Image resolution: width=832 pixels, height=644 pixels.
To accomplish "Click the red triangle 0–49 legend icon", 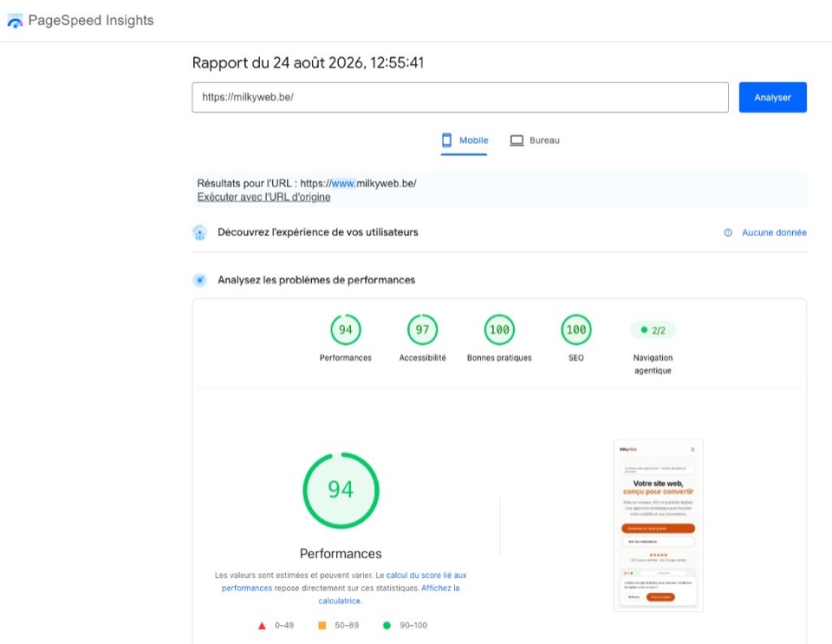I will 262,626.
